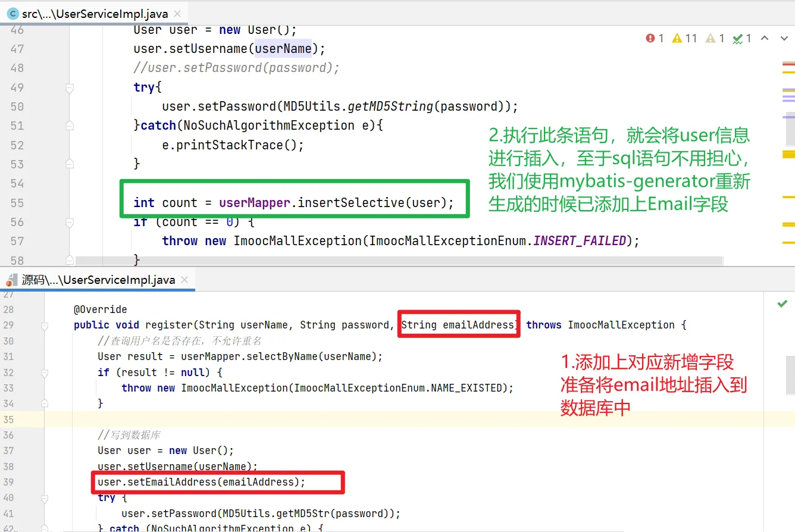Click the horizontal scrollbar of the upper editor
Image resolution: width=795 pixels, height=532 pixels.
click(399, 261)
